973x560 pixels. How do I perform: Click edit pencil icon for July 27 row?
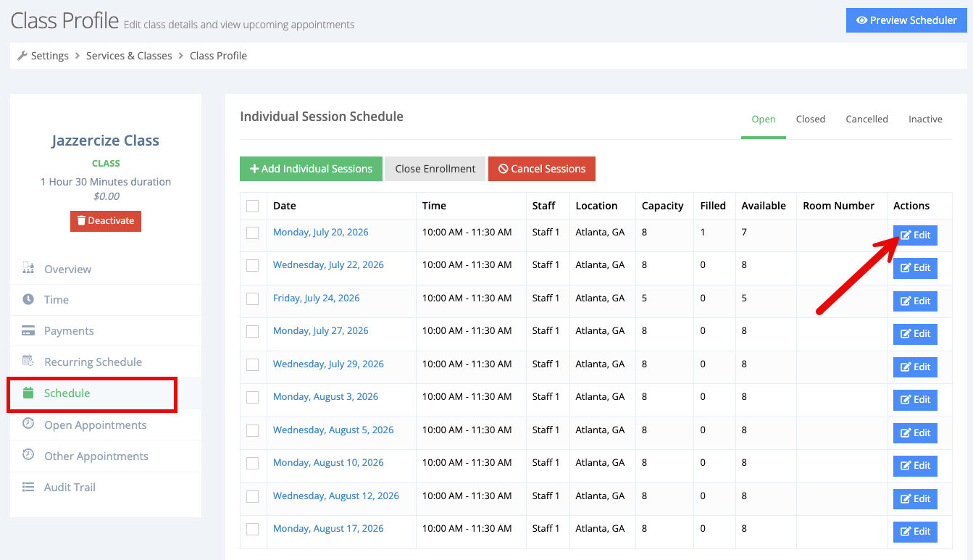[905, 334]
